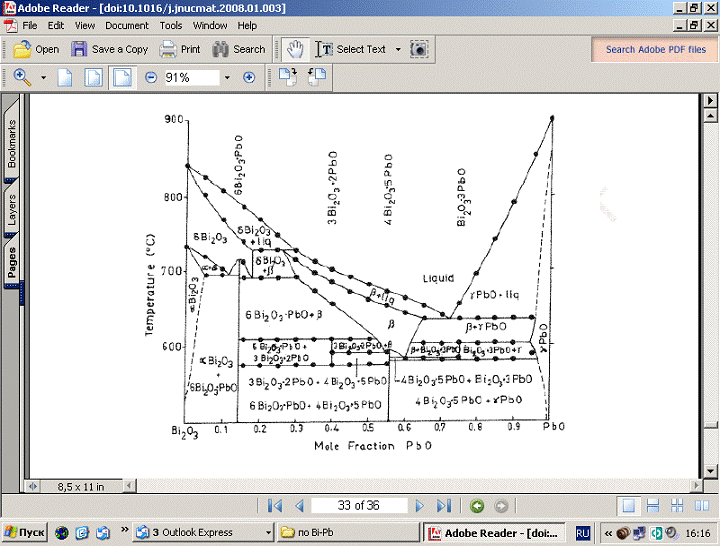The image size is (720, 546).
Task: Click the Snapshot camera tool
Action: (x=420, y=49)
